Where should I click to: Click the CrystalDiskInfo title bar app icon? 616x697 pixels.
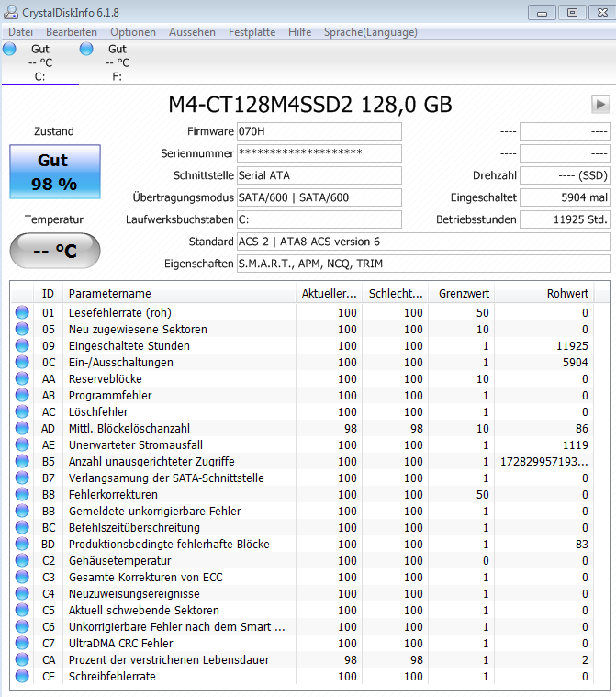(x=11, y=12)
